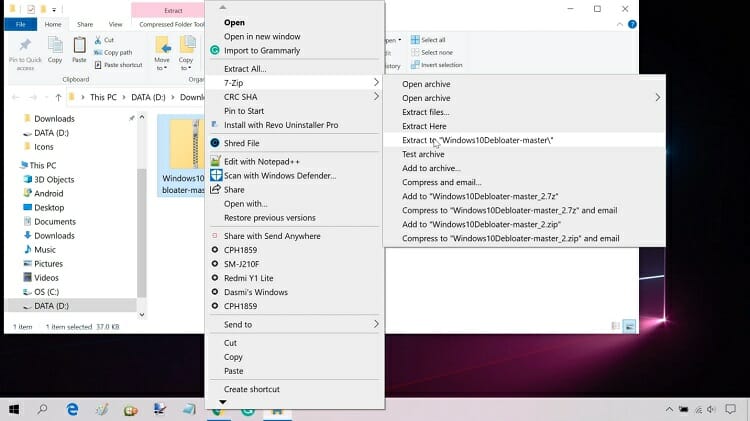Viewport: 750px width, 421px height.
Task: Choose Extract All... in the context menu
Action: coord(245,69)
